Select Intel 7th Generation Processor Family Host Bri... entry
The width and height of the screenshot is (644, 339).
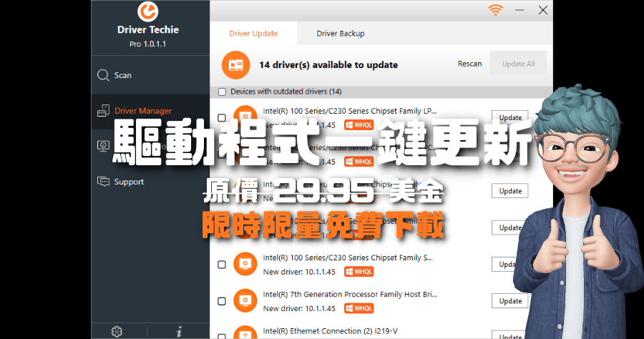[x=350, y=294]
